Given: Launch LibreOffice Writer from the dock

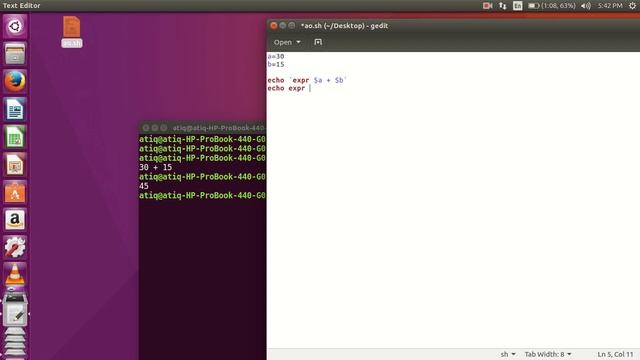Looking at the screenshot, I should [15, 109].
